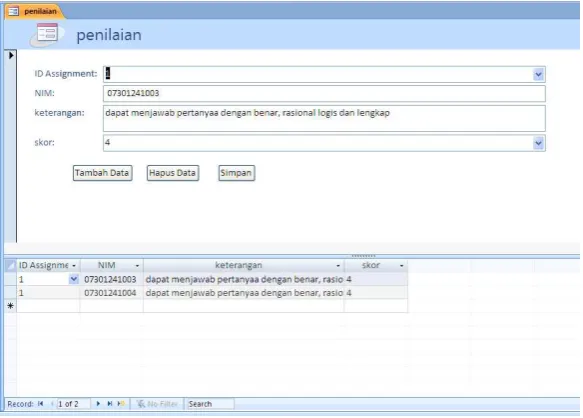Click the datasheet select-all corner box
Image resolution: width=583 pixels, height=418 pixels.
[10, 266]
